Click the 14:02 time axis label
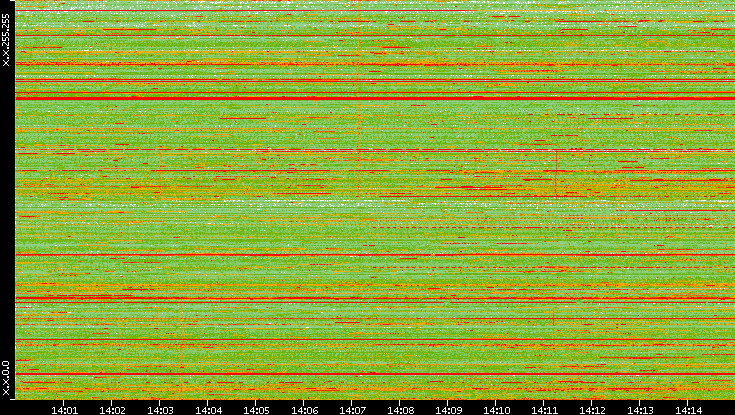This screenshot has width=735, height=415. [x=112, y=410]
